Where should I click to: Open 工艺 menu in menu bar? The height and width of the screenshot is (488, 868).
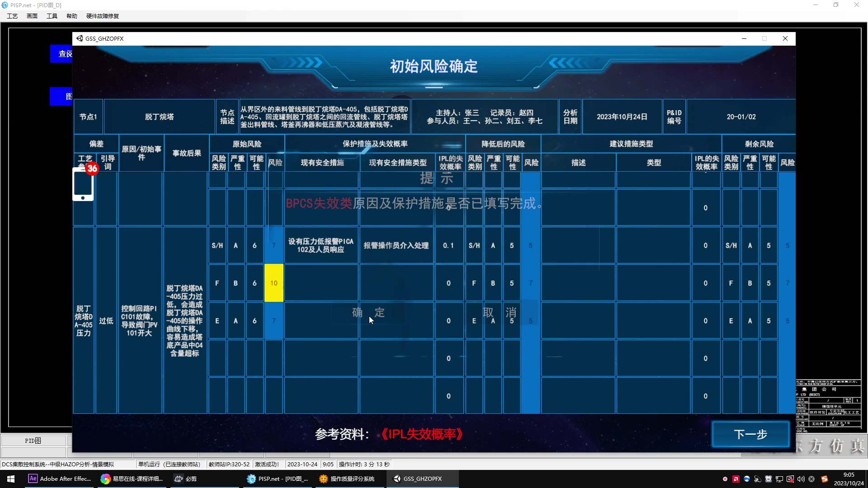11,16
